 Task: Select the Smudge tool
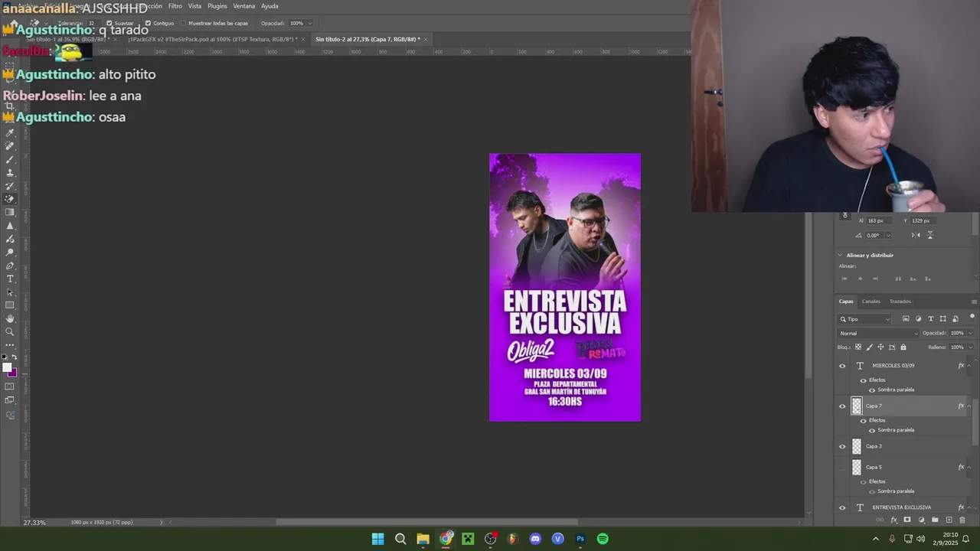click(x=10, y=239)
